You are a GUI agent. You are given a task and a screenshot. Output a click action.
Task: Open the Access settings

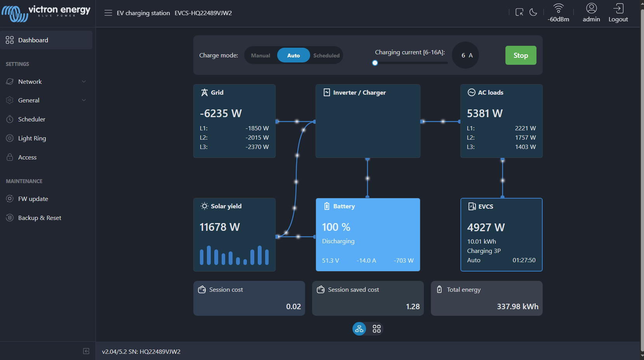tap(46, 157)
